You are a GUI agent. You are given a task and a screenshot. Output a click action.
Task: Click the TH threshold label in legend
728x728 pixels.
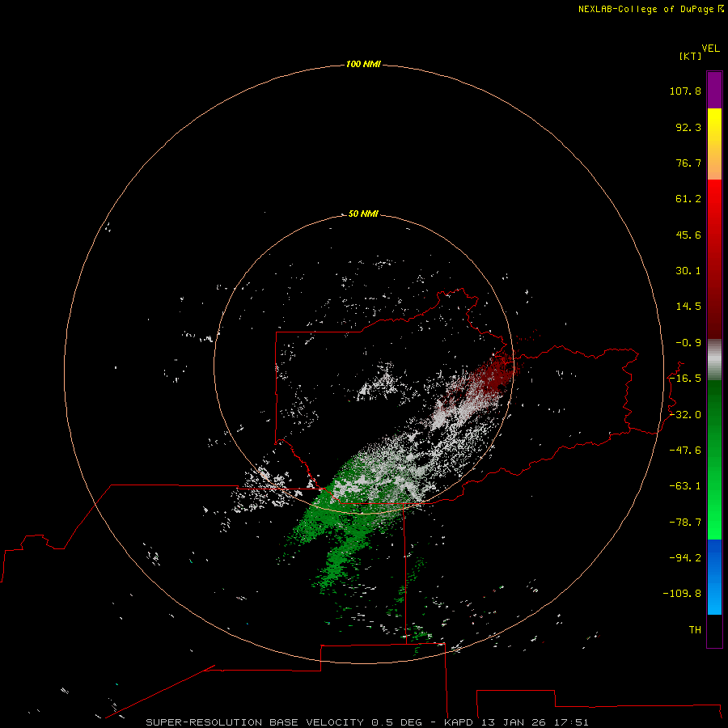(695, 630)
